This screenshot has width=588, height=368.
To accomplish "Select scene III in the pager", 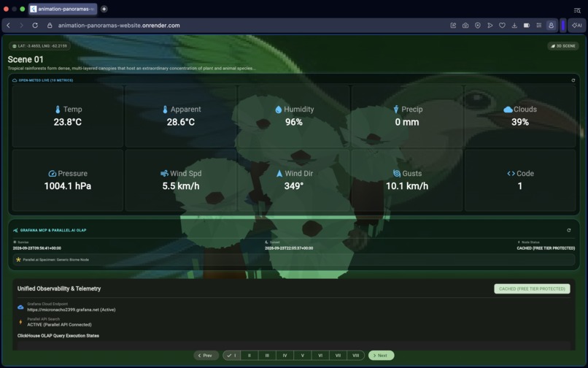I will (267, 356).
